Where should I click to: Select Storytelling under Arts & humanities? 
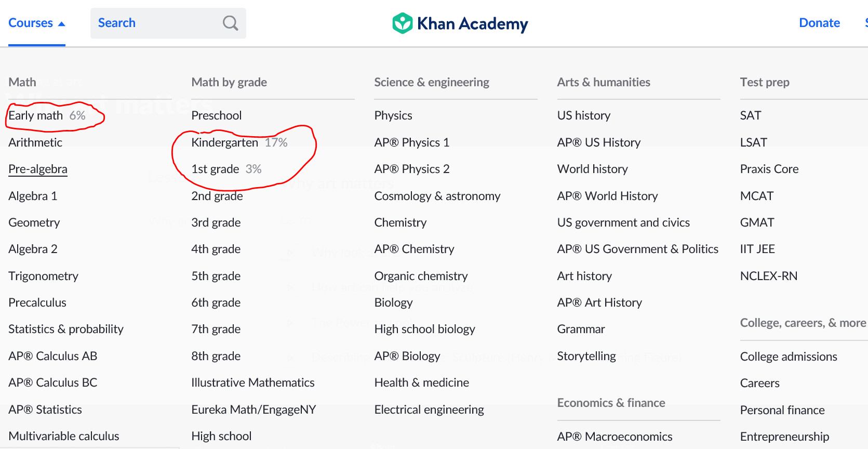pos(586,356)
